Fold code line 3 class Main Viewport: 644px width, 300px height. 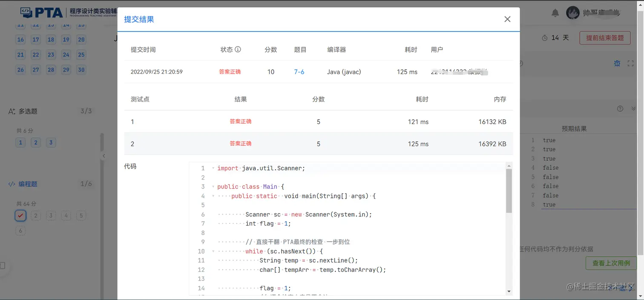213,187
